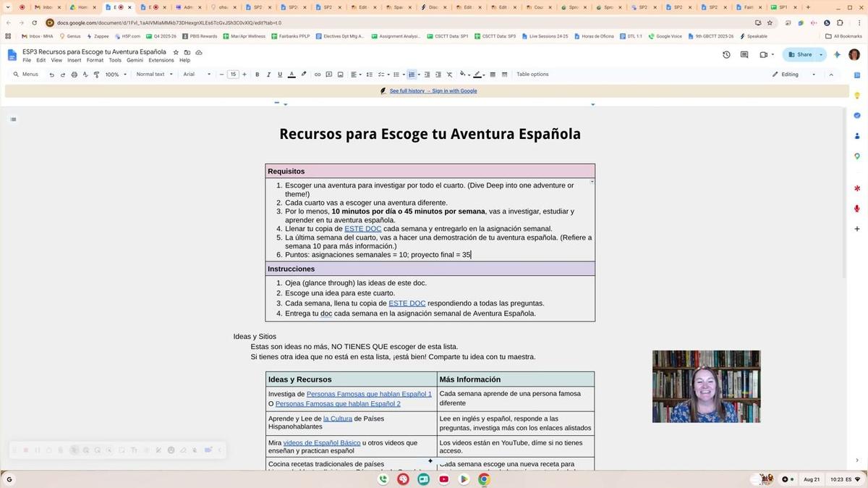Search the Menus box
This screenshot has height=488, width=868.
(x=25, y=75)
